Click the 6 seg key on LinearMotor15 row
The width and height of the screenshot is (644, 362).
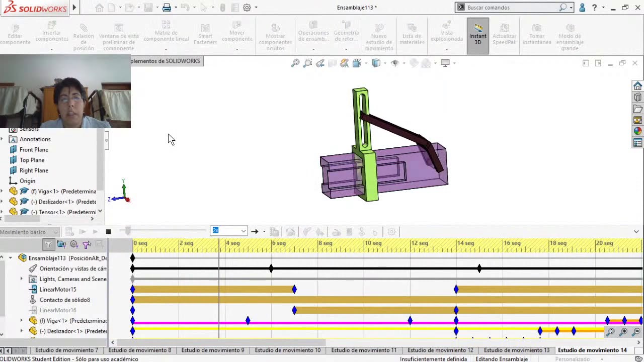coord(294,289)
